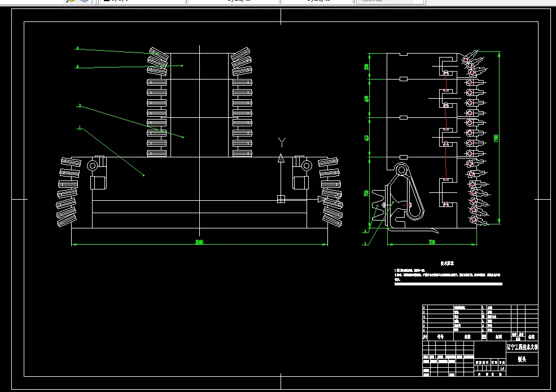The image size is (556, 392).
Task: Select the 230 vertical dimension text
Action: [366, 67]
